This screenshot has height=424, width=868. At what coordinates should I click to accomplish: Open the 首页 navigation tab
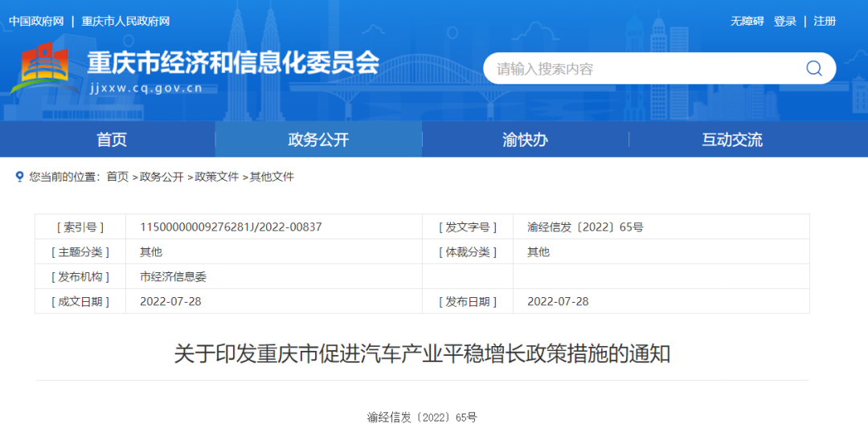(112, 140)
